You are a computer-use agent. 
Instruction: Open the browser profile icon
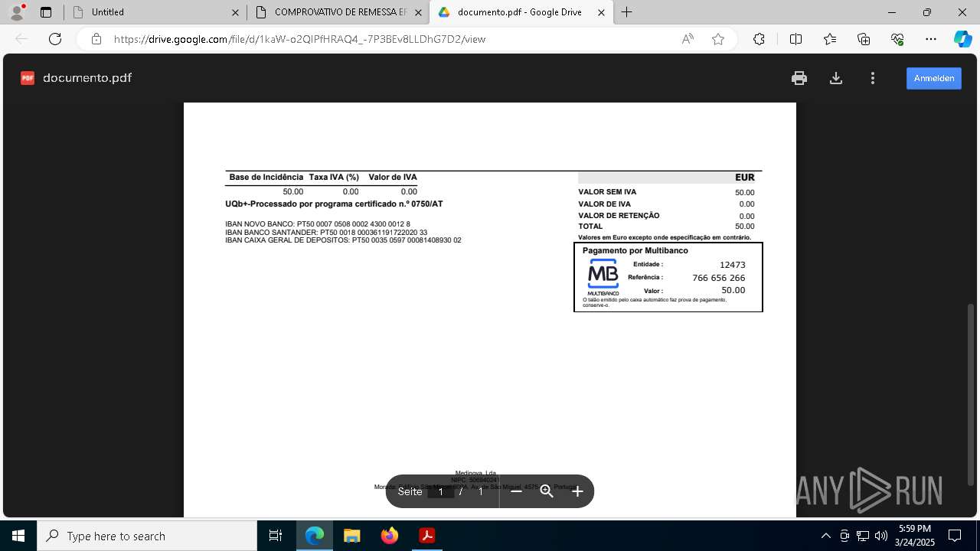click(17, 12)
